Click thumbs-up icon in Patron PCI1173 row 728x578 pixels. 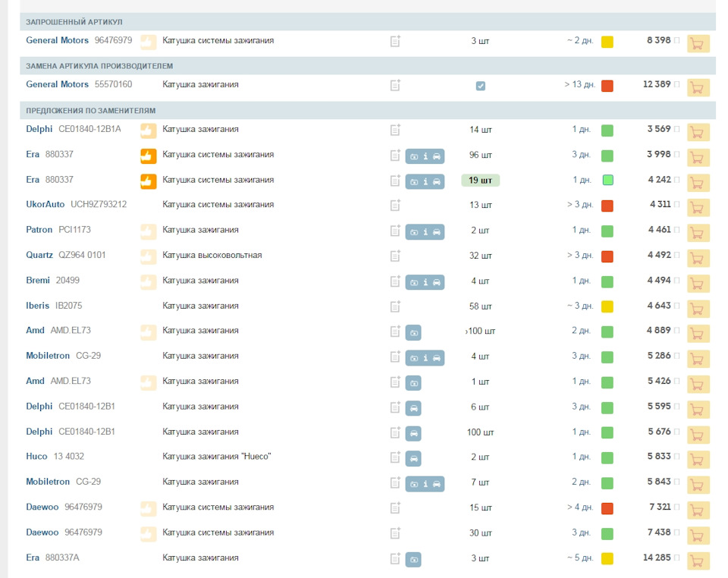[149, 231]
